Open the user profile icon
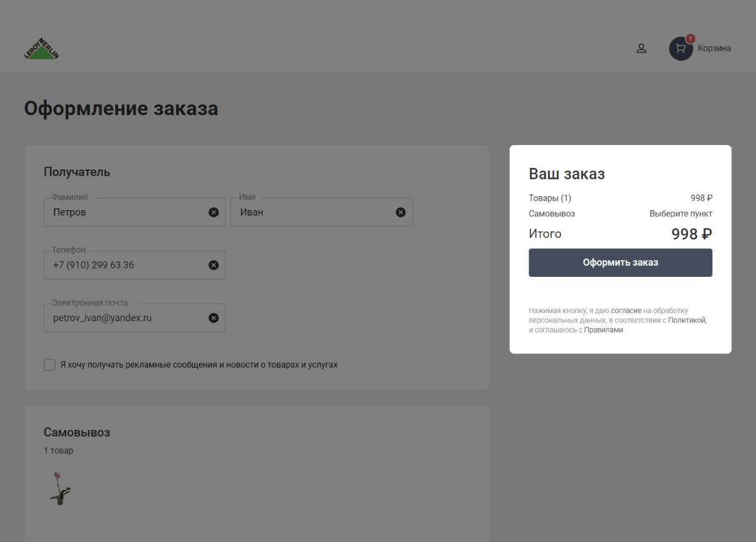Viewport: 756px width, 542px height. [642, 49]
